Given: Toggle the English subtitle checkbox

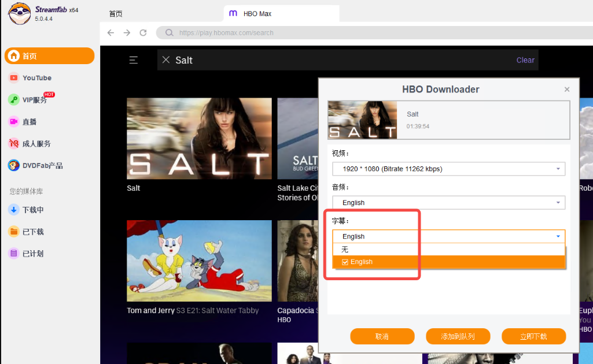Looking at the screenshot, I should (x=345, y=262).
